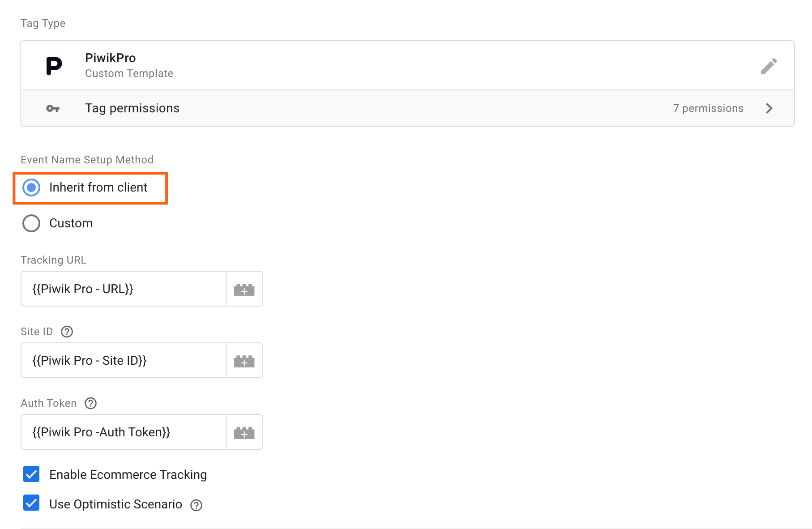Screen dimensions: 812x529
Task: Show help for Use Optimistic Scenario
Action: [196, 505]
